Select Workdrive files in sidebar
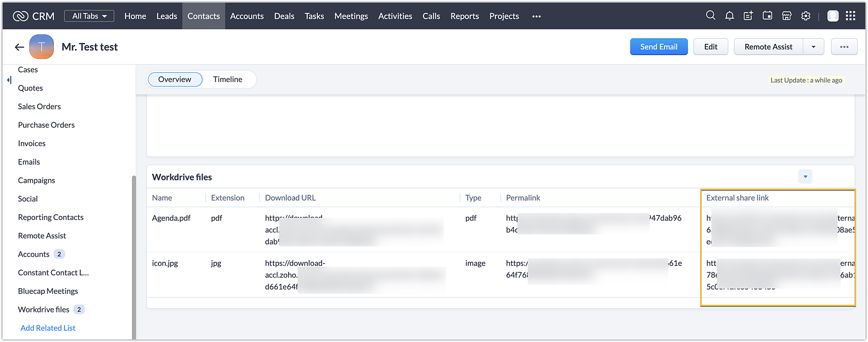The height and width of the screenshot is (342, 868). (x=43, y=309)
